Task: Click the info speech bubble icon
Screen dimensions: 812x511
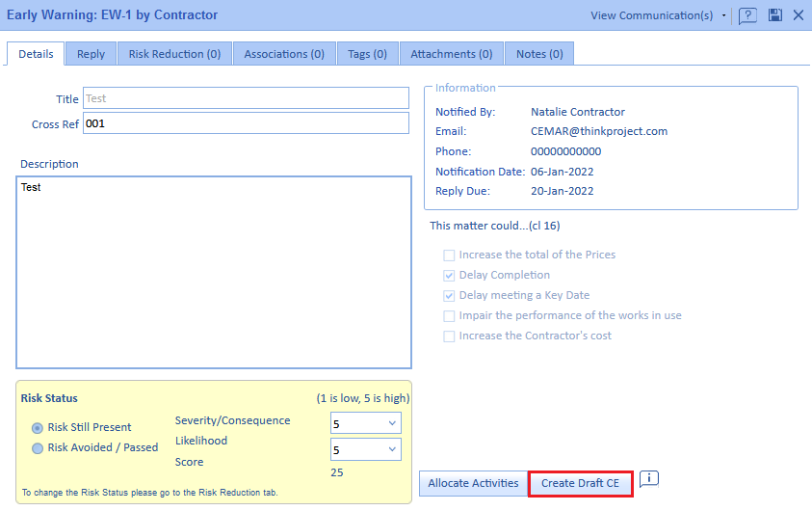Action: tap(648, 479)
